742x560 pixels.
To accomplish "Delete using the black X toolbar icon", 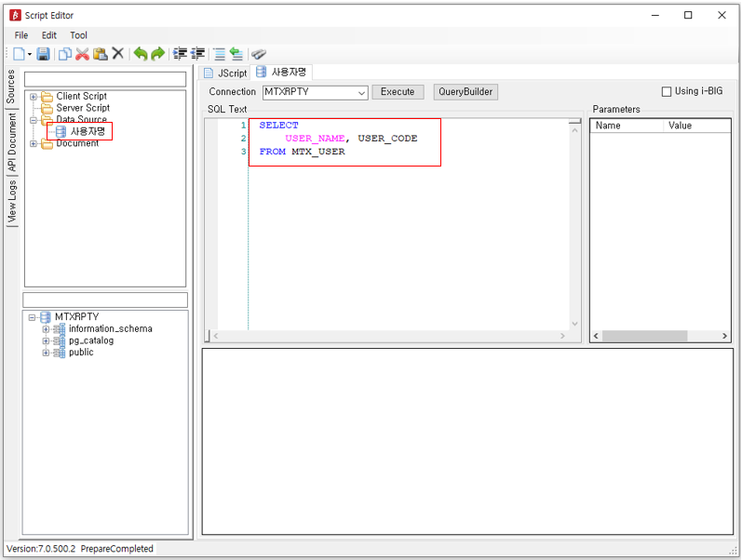I will [118, 53].
